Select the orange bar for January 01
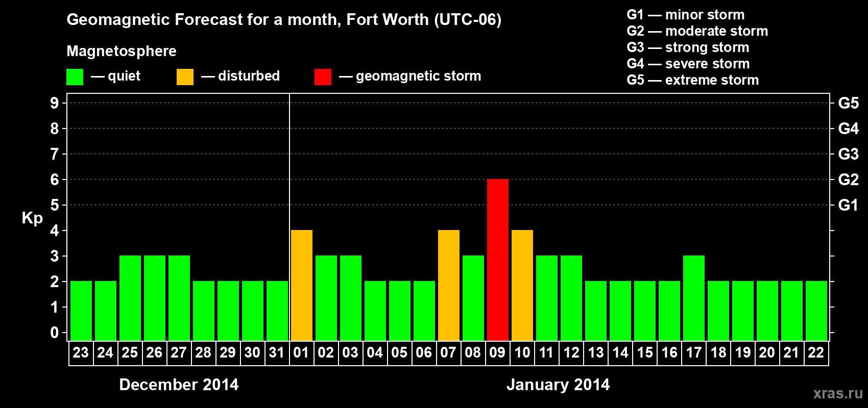 [302, 285]
